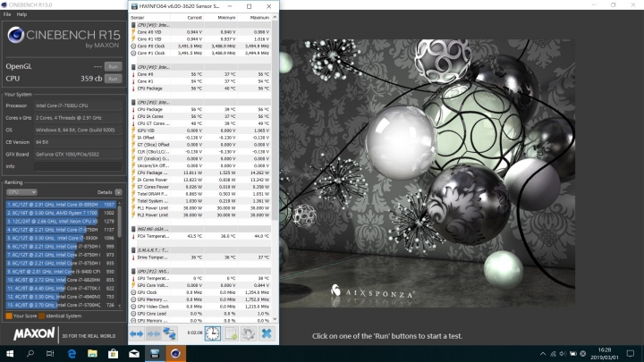Click the shrink sensor columns arrows in HWiNFO

[154, 333]
